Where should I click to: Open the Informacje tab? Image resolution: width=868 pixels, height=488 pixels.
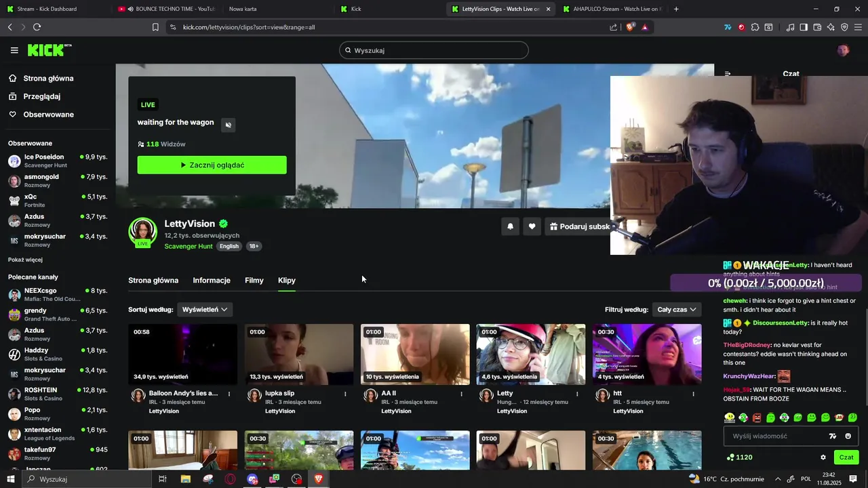coord(212,280)
